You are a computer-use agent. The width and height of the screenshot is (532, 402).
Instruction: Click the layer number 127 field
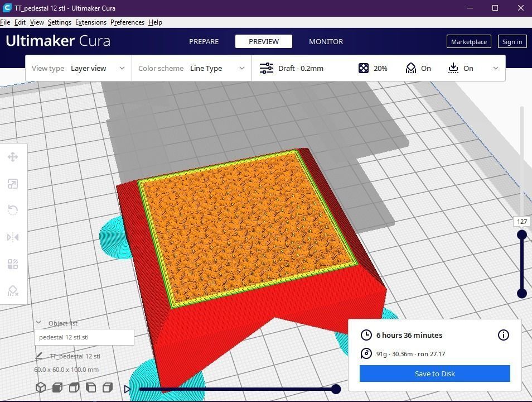522,222
